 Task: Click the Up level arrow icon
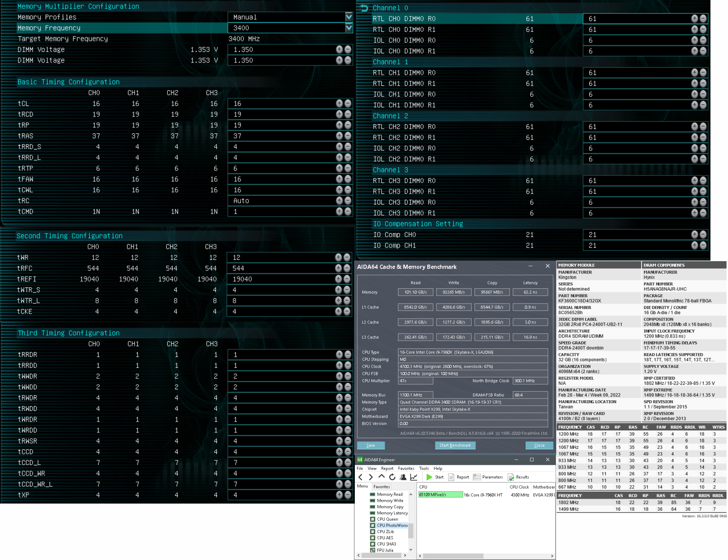[382, 477]
